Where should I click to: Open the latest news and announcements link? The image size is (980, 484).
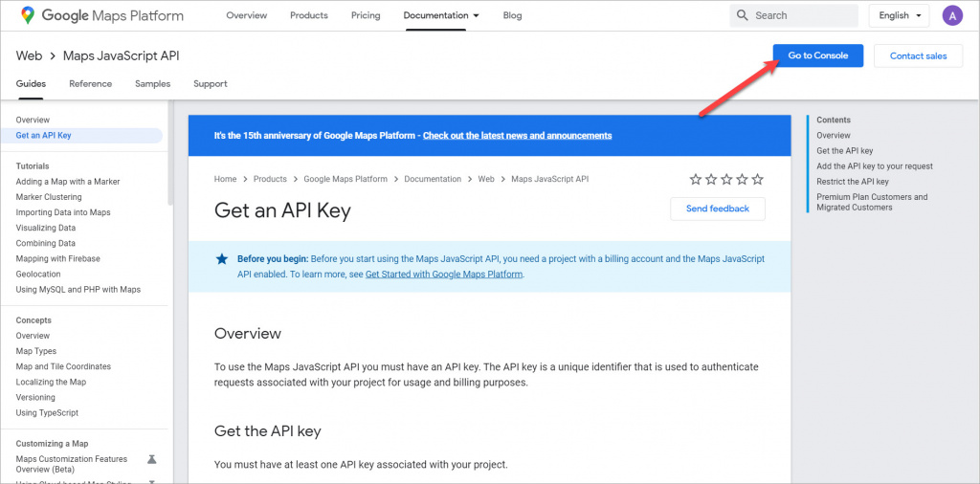(x=517, y=136)
